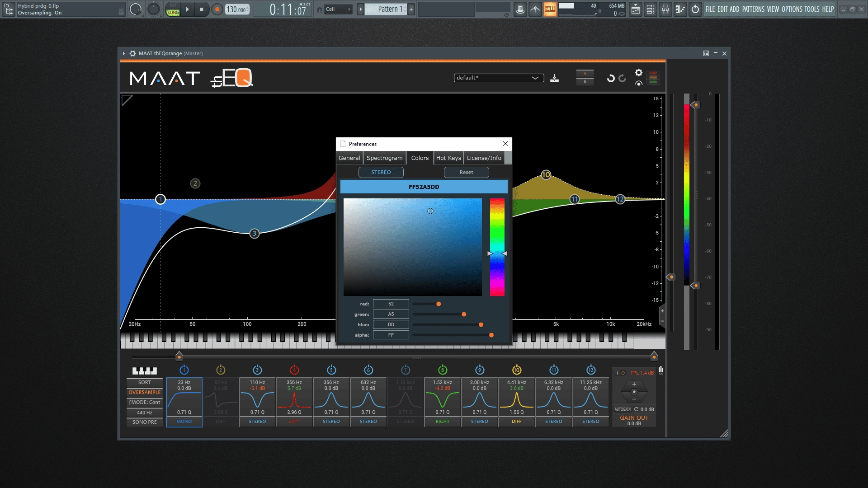Screen dimensions: 868x488
Task: Open the TOOLS menu
Action: tap(812, 9)
